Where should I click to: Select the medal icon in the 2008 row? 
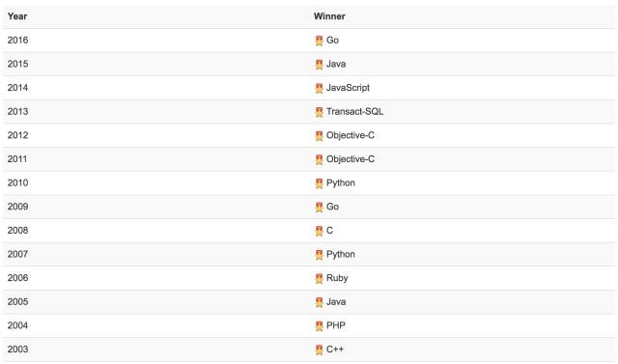(x=320, y=231)
